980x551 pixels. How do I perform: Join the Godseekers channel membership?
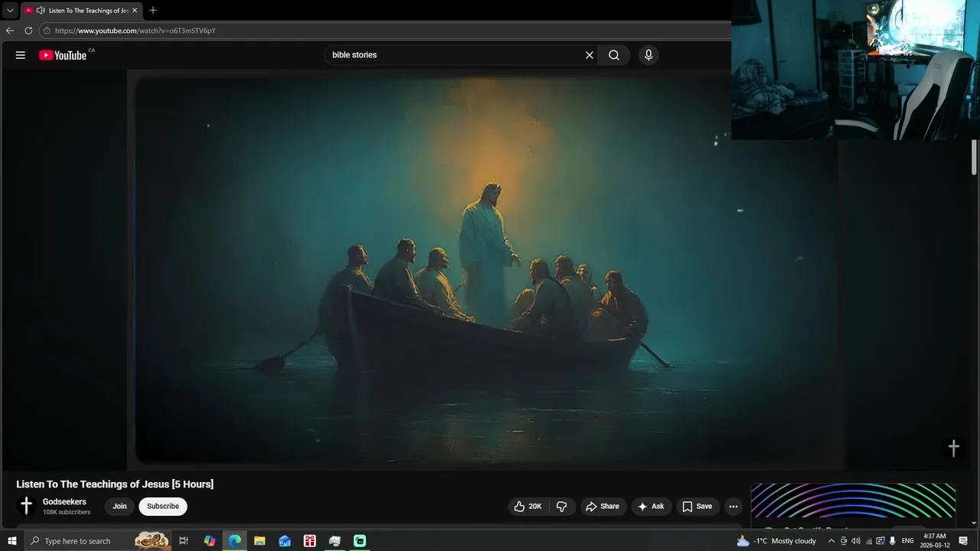click(120, 507)
